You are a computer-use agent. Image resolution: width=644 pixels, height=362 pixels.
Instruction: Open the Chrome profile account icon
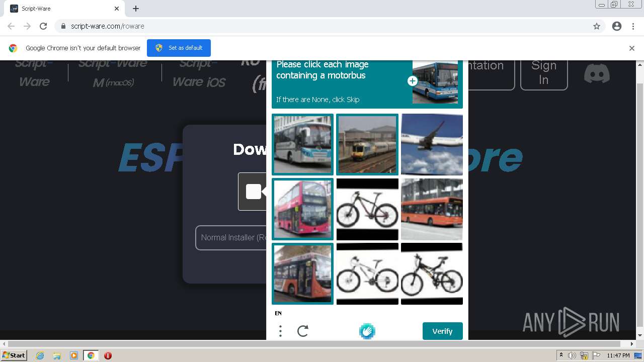(x=617, y=26)
